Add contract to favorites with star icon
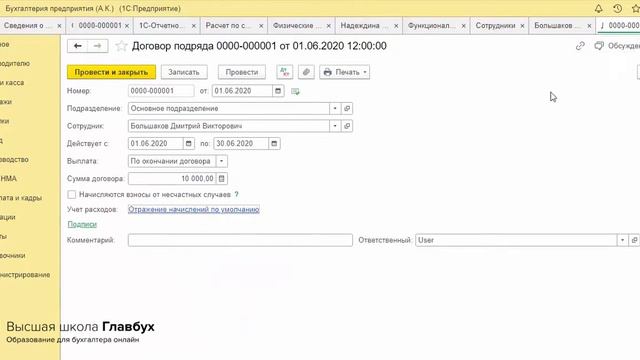This screenshot has height=360, width=640. 121,46
